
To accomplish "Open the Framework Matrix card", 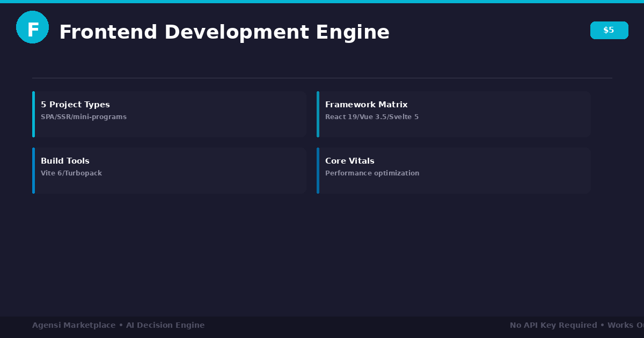I will pyautogui.click(x=453, y=114).
